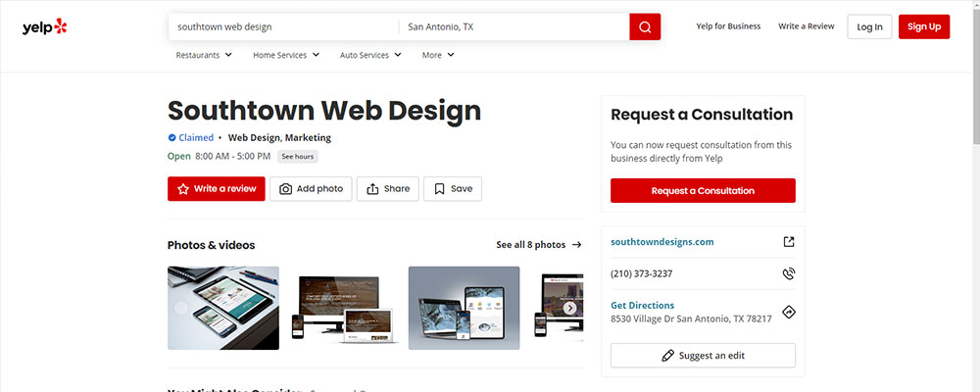
Task: Open the southtowndesigns.com link
Action: click(661, 242)
